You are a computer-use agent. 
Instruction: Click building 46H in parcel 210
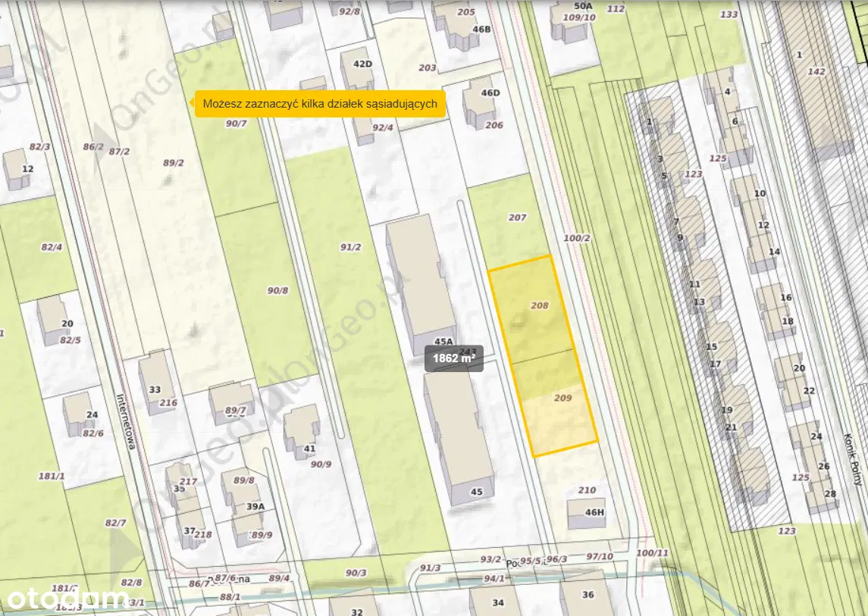pyautogui.click(x=584, y=514)
